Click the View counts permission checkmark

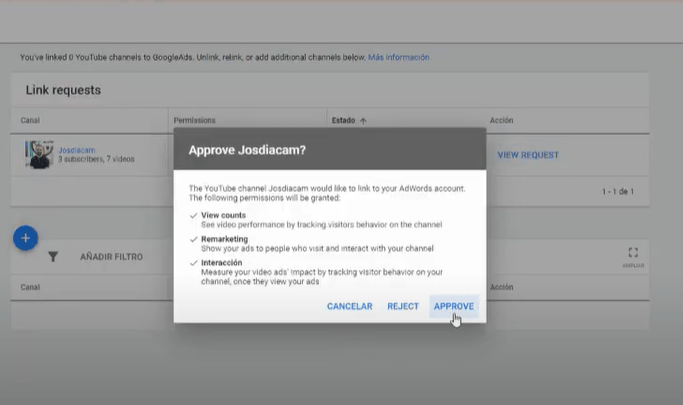pos(194,216)
